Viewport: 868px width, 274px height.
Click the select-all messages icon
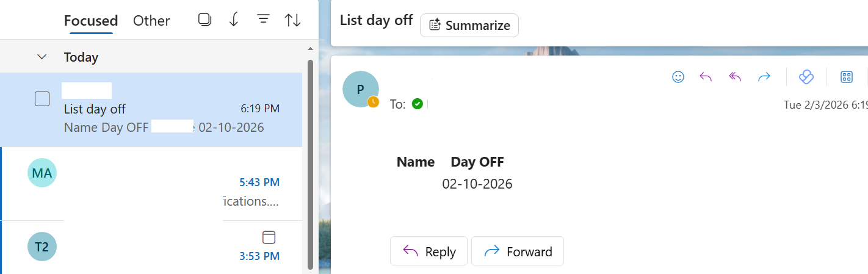(x=204, y=20)
